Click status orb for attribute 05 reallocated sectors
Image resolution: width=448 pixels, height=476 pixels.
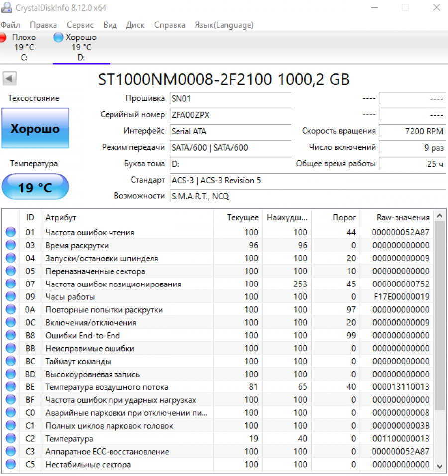11,271
